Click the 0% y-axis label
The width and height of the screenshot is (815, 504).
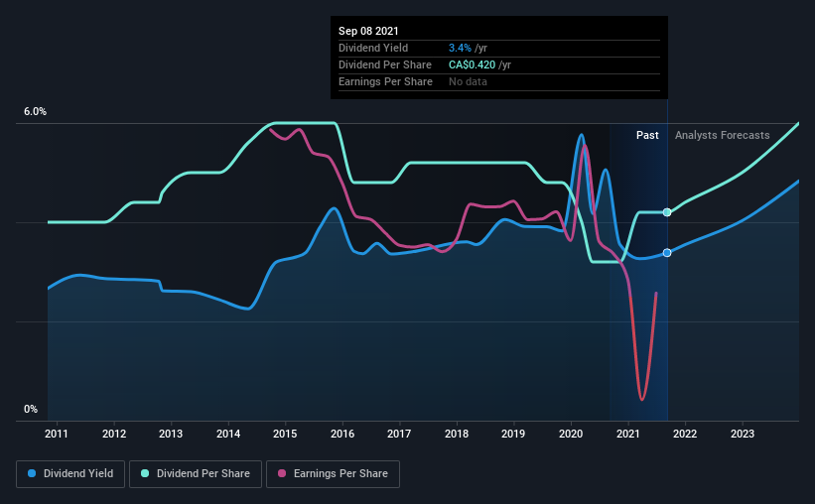pyautogui.click(x=31, y=410)
